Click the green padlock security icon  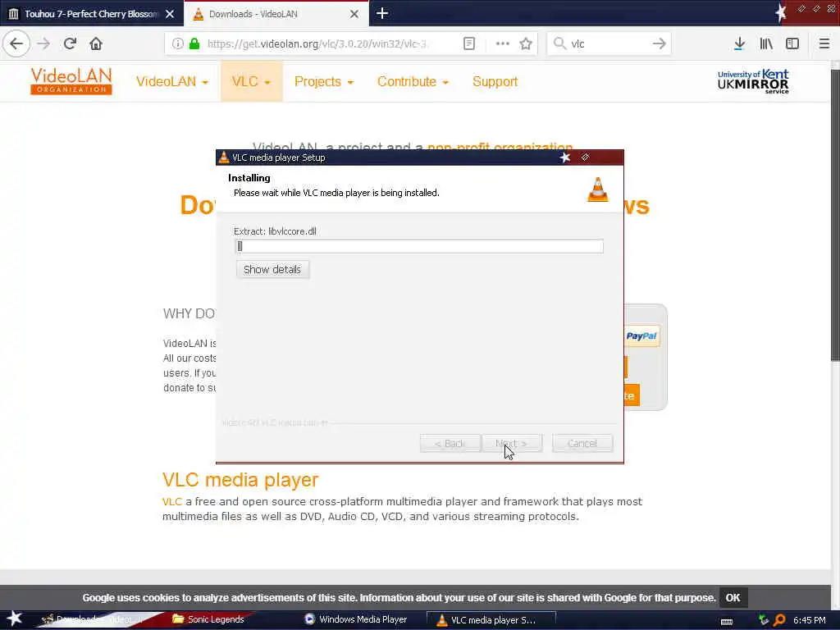194,43
